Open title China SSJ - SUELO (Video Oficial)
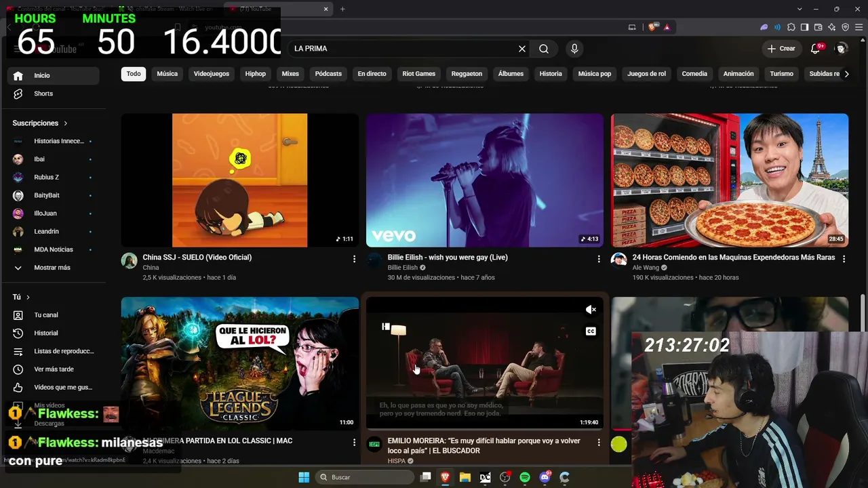 [197, 258]
